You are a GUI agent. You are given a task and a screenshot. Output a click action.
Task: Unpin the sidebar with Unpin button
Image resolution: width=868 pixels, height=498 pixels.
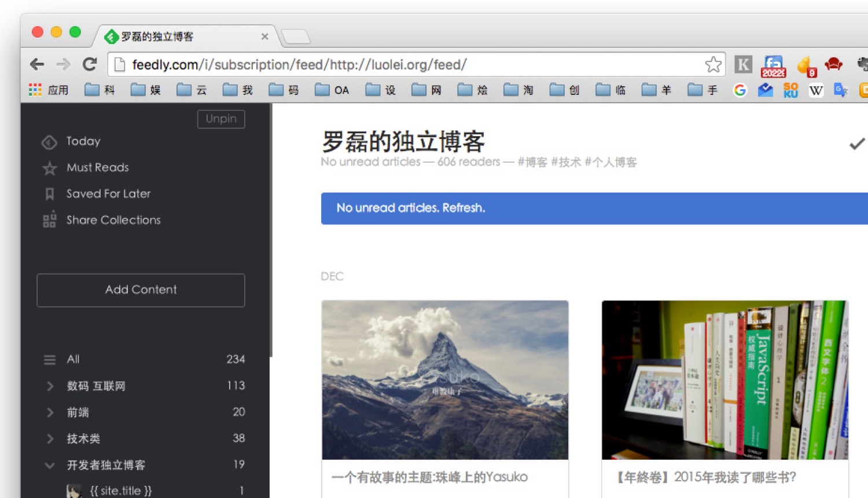221,119
